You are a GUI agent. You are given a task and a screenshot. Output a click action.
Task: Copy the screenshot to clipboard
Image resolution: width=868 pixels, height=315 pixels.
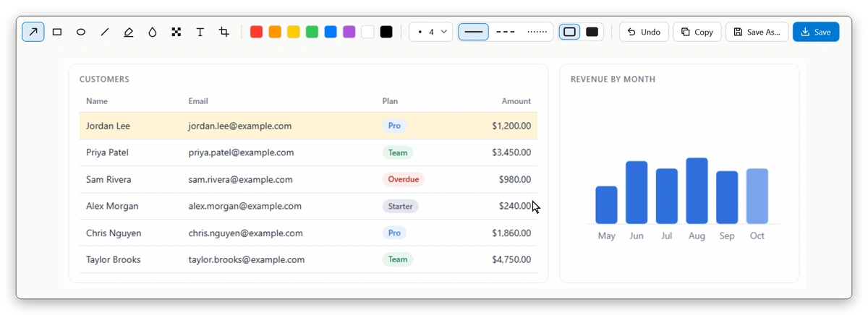point(697,32)
